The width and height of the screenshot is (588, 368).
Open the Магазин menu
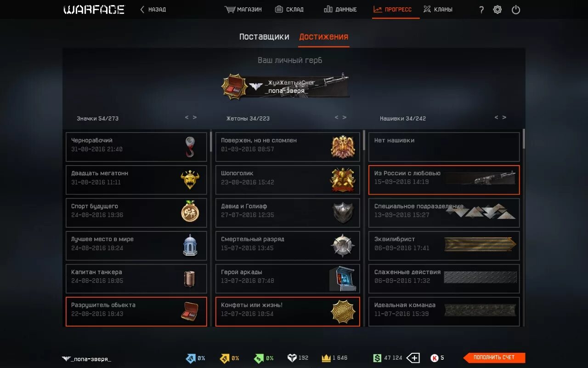243,9
